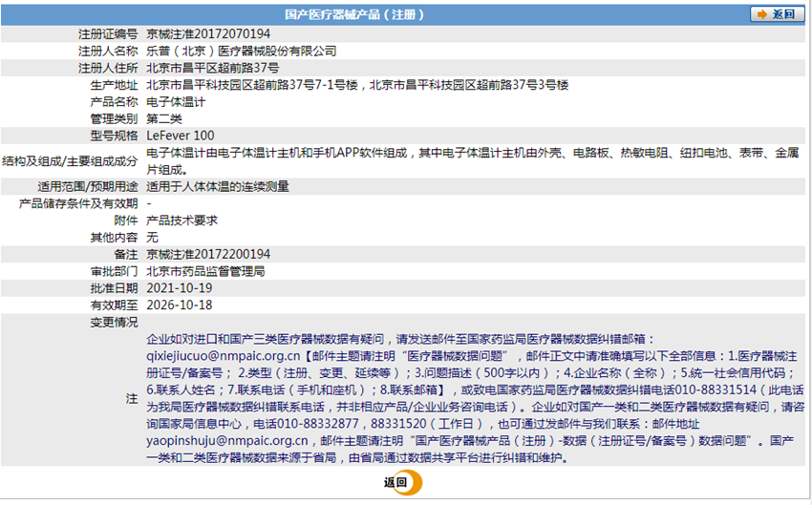Viewport: 812px width, 505px height.
Task: Click the phone number 010-88331514 in the note
Action: point(716,389)
